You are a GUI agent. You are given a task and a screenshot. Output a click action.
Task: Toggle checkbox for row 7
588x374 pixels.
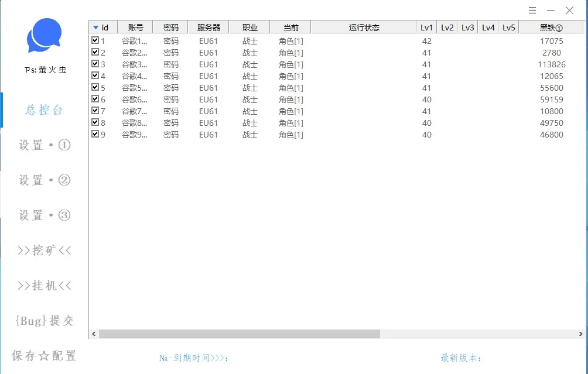pyautogui.click(x=95, y=110)
